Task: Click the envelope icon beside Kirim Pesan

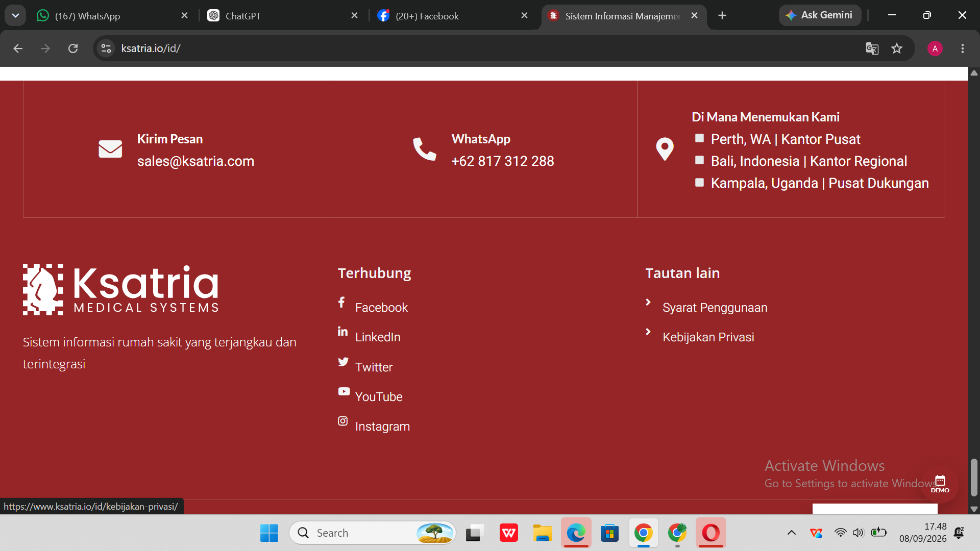Action: (x=110, y=149)
